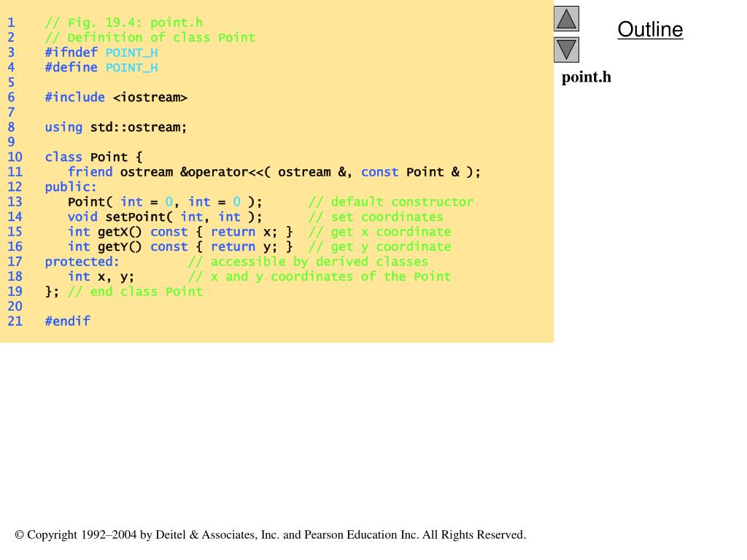
Task: Select the '#define POINT_H' line
Action: (101, 67)
